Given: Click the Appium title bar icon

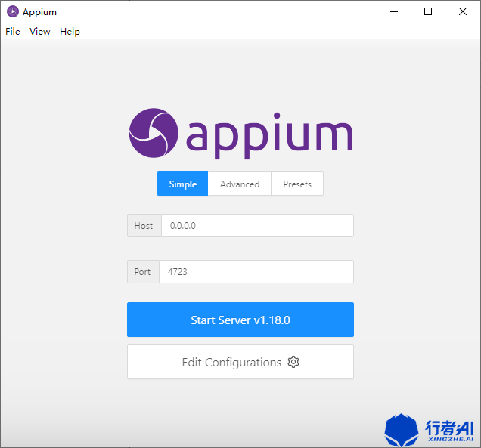Looking at the screenshot, I should pyautogui.click(x=13, y=11).
